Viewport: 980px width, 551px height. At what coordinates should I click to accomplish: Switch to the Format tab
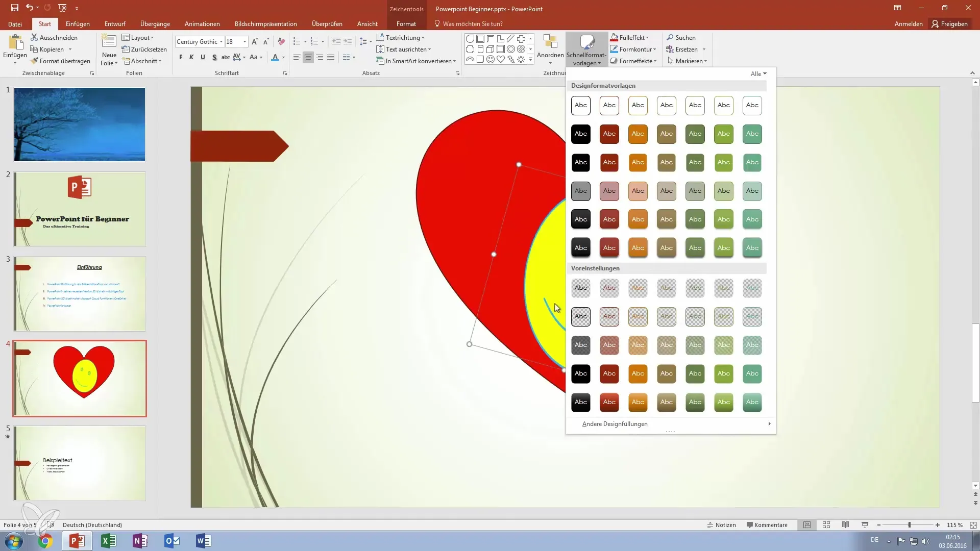tap(406, 23)
